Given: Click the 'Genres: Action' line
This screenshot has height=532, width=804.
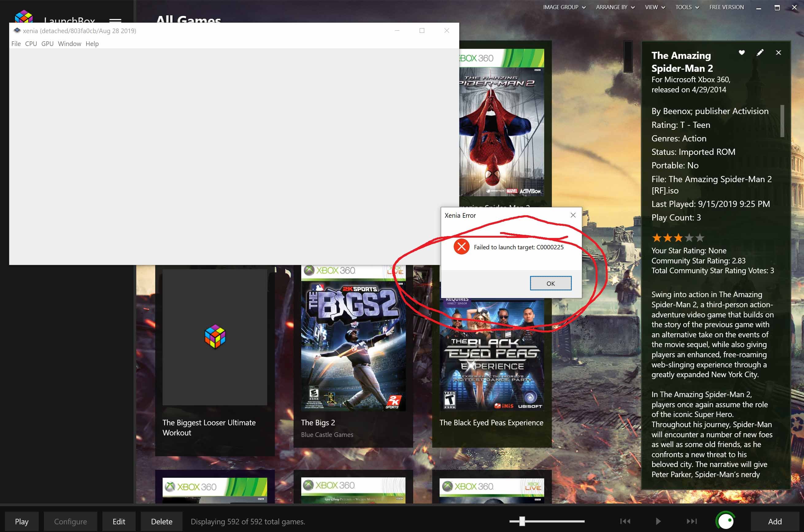Looking at the screenshot, I should 679,138.
